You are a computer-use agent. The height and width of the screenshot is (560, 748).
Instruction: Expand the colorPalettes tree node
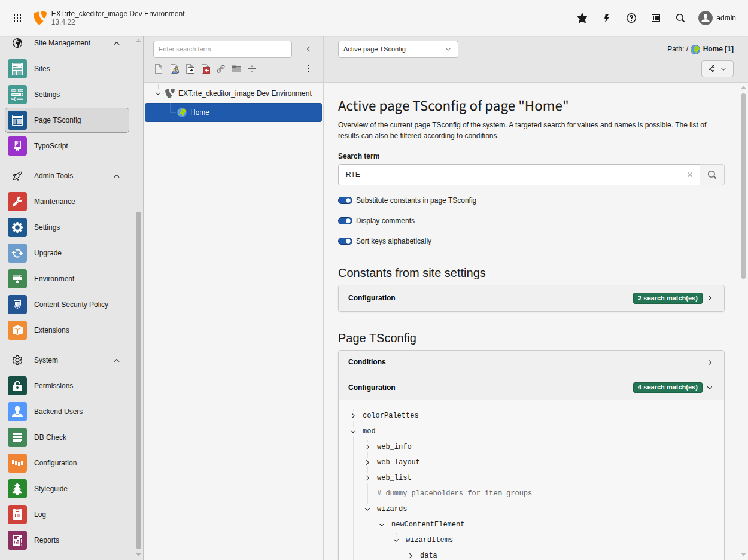pyautogui.click(x=353, y=415)
